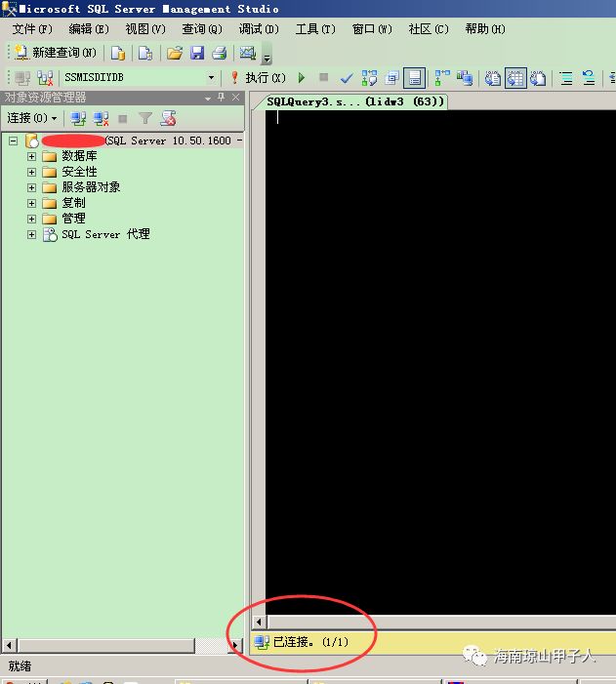Open the standard toolbar overflow options arrow
This screenshot has height=684, width=616.
(267, 54)
